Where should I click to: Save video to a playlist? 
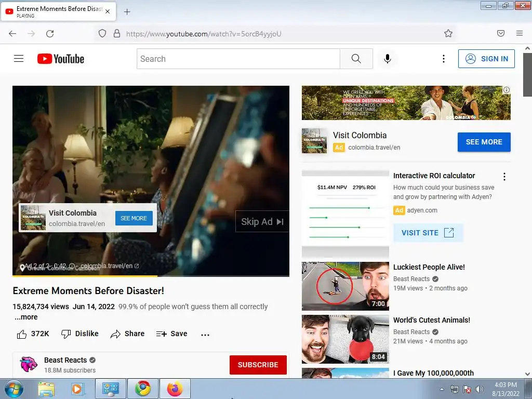click(171, 334)
